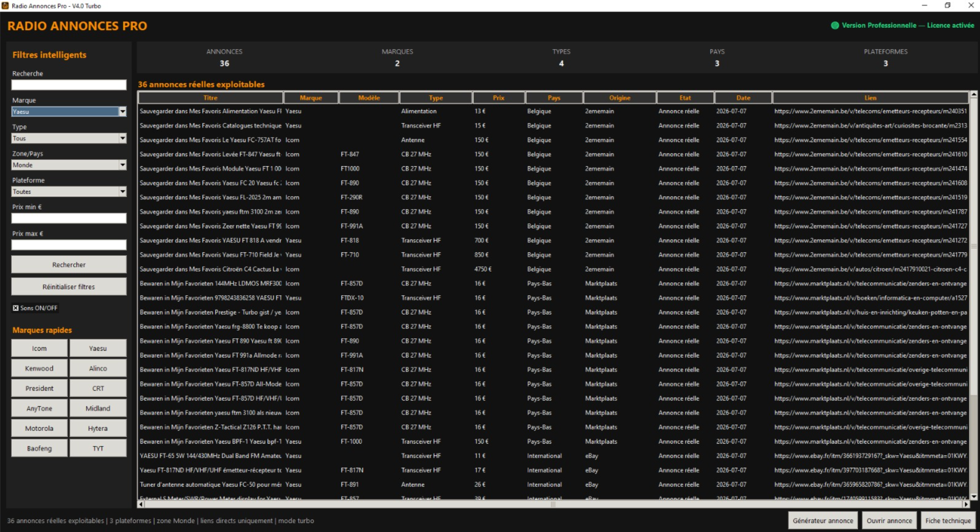Click the Citroën C4 Cactus listing title
Image resolution: width=980 pixels, height=532 pixels.
click(x=211, y=269)
